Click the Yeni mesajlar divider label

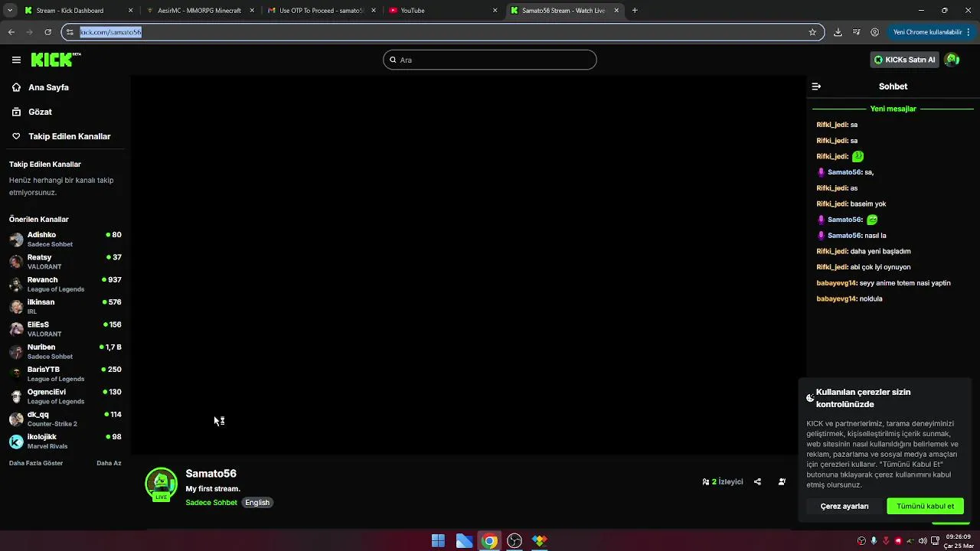(x=893, y=109)
